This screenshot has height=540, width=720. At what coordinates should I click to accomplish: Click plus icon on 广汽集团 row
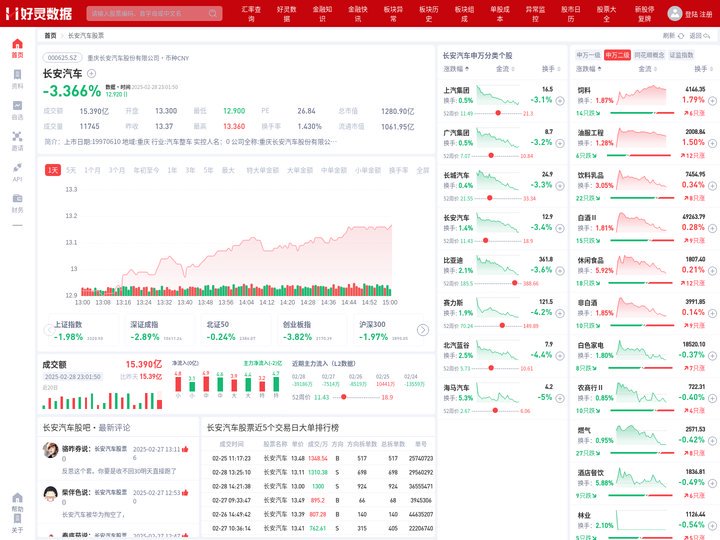click(560, 143)
